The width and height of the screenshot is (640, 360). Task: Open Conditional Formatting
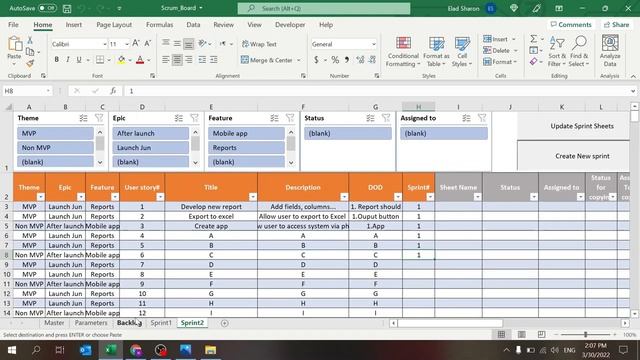click(x=403, y=52)
